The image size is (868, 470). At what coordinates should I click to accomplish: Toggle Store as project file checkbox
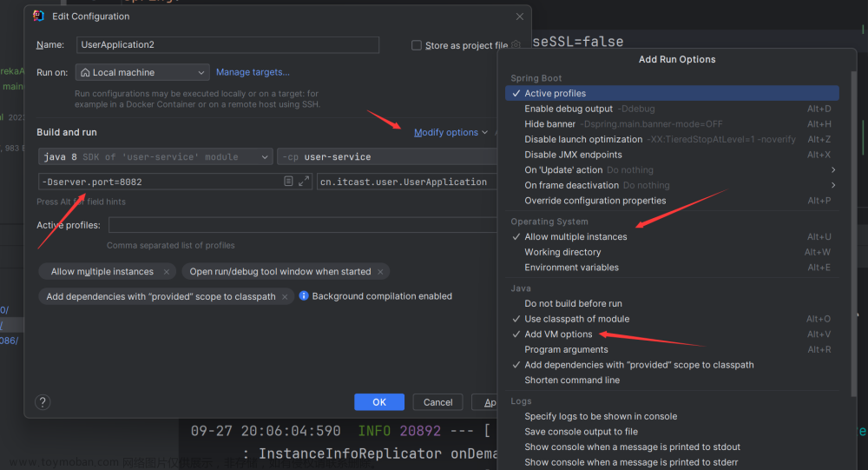[417, 45]
